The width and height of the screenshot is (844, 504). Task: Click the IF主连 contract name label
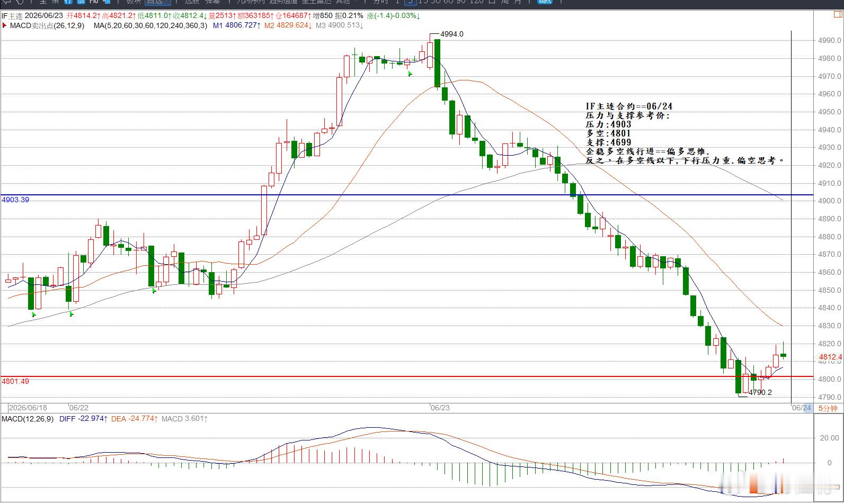(12, 16)
